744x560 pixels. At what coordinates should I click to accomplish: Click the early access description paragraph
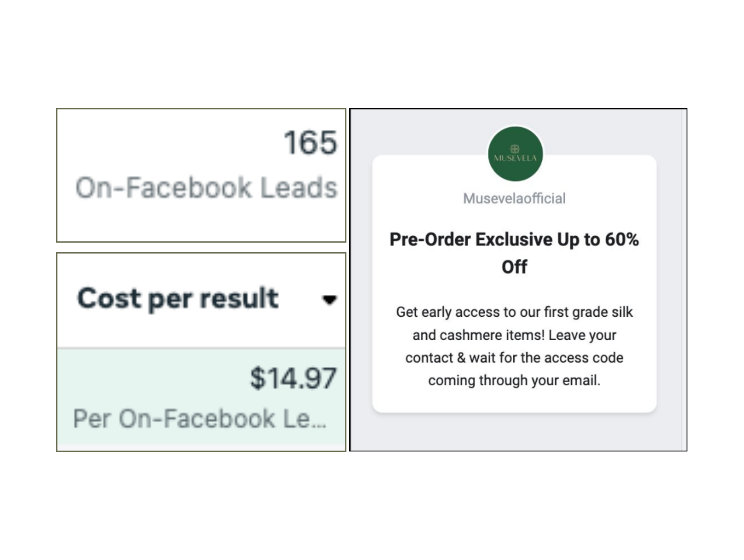point(514,346)
